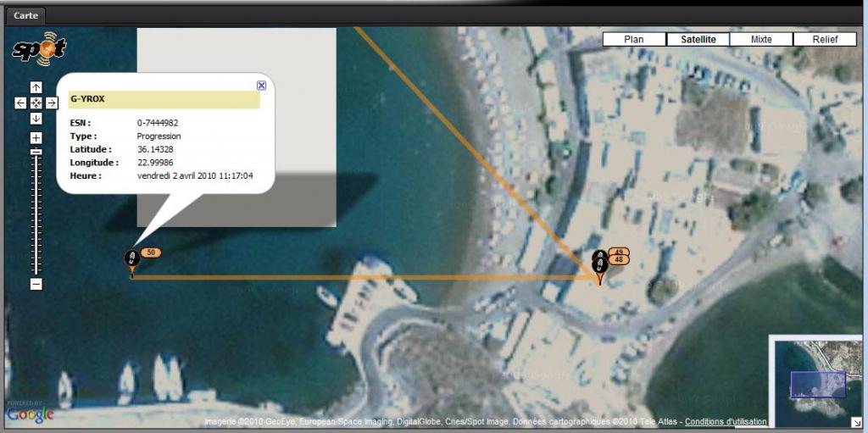
Task: Open Conditions d'utilisation link
Action: click(x=726, y=422)
